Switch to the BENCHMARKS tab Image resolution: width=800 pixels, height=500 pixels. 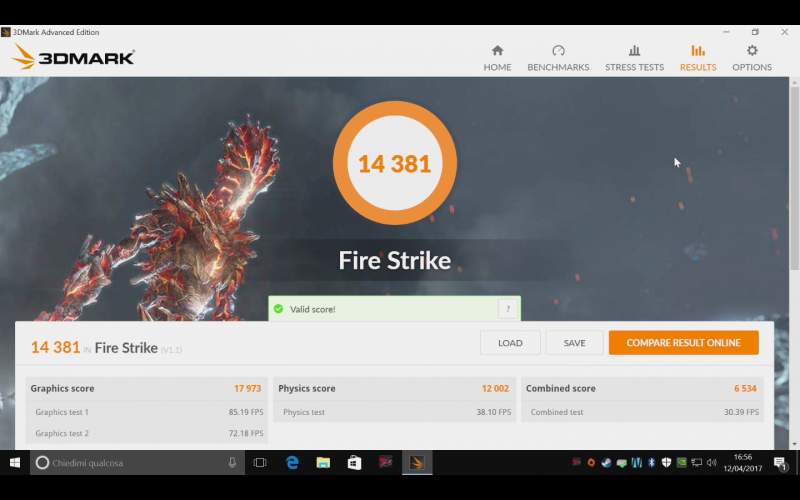coord(558,58)
